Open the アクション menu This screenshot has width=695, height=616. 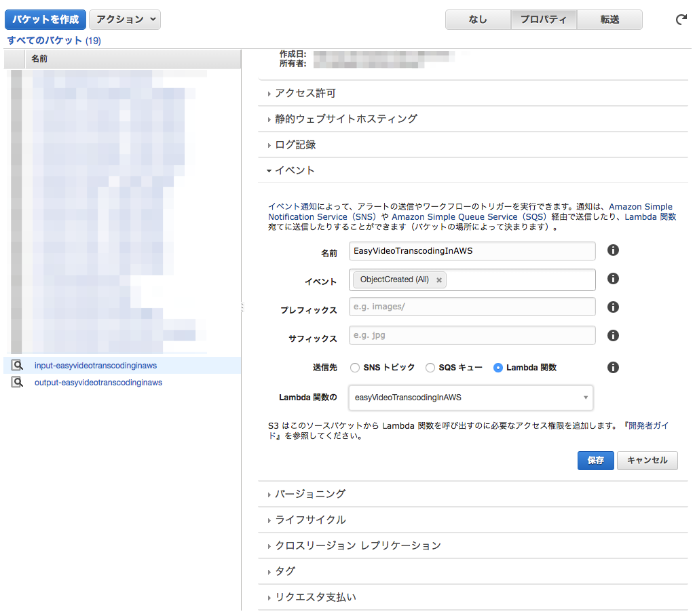pos(124,20)
